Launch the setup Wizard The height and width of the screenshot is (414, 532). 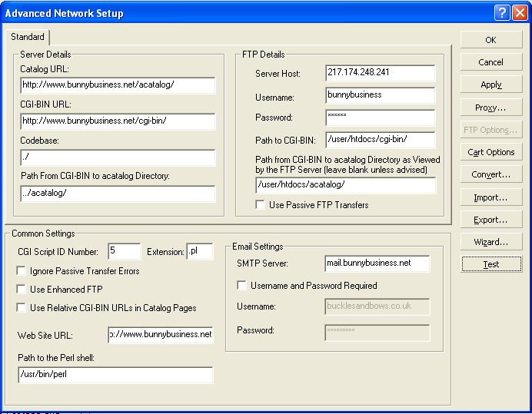tap(491, 242)
